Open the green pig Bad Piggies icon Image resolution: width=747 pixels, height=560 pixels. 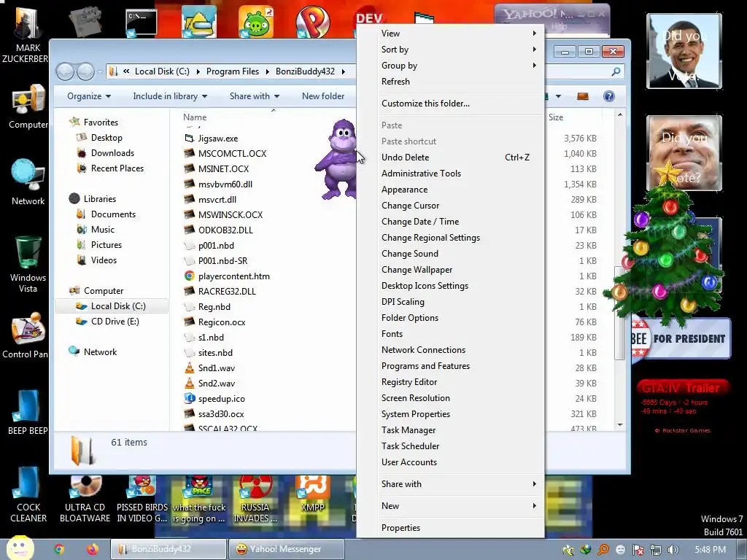pyautogui.click(x=256, y=22)
